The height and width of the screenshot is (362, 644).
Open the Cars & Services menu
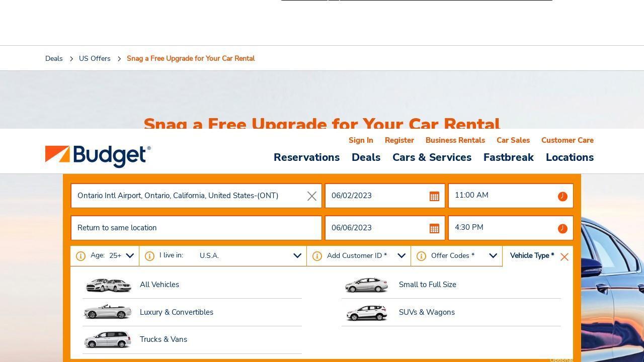(x=432, y=157)
